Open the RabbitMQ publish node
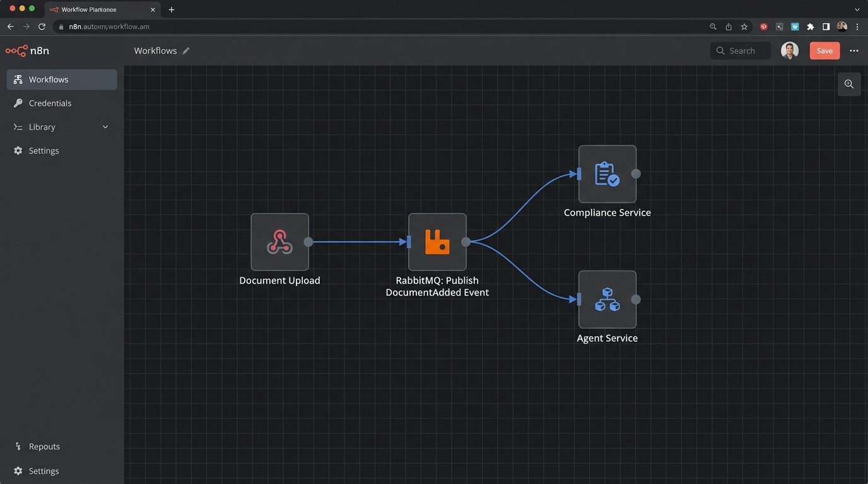The width and height of the screenshot is (868, 484). tap(437, 242)
